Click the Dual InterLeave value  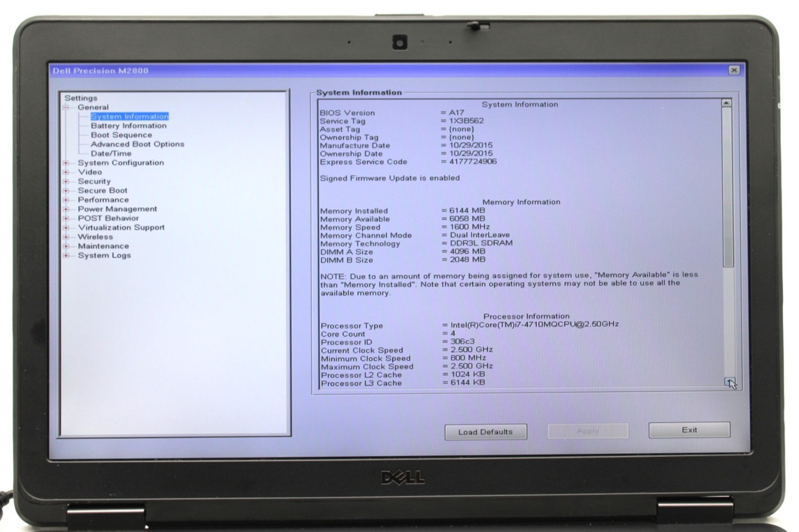480,235
